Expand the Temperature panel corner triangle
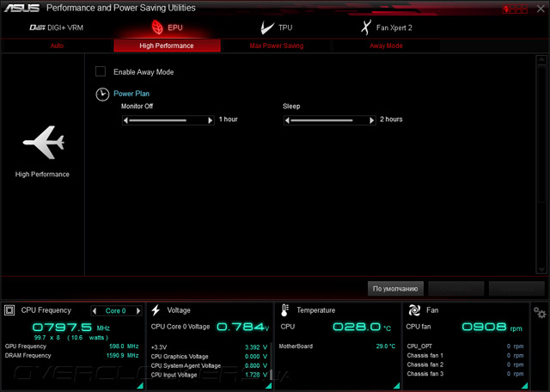 397,386
